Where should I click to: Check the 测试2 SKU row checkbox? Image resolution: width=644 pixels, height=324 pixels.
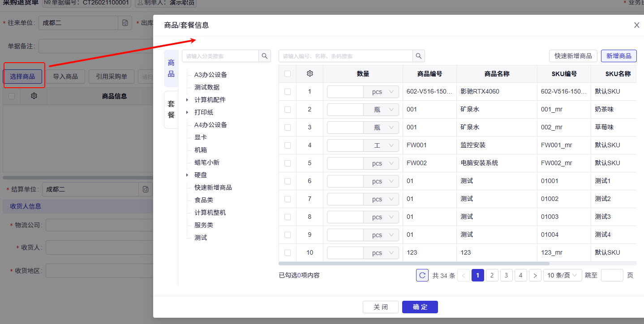click(288, 199)
